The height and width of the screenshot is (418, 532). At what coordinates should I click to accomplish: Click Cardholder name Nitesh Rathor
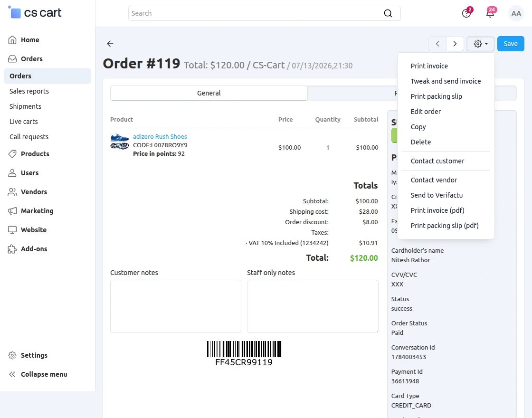click(x=410, y=260)
